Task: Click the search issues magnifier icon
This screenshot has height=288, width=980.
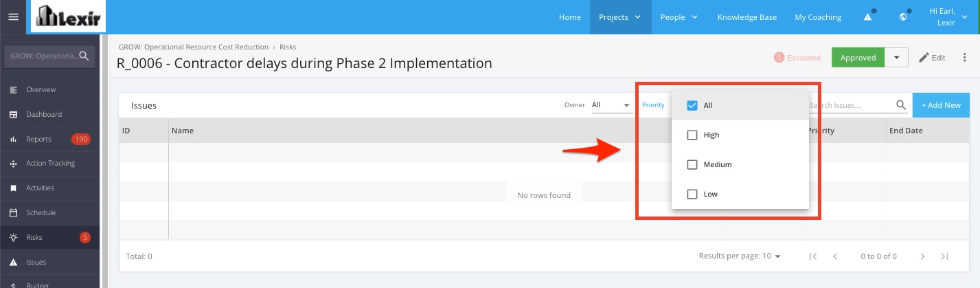Action: tap(901, 105)
